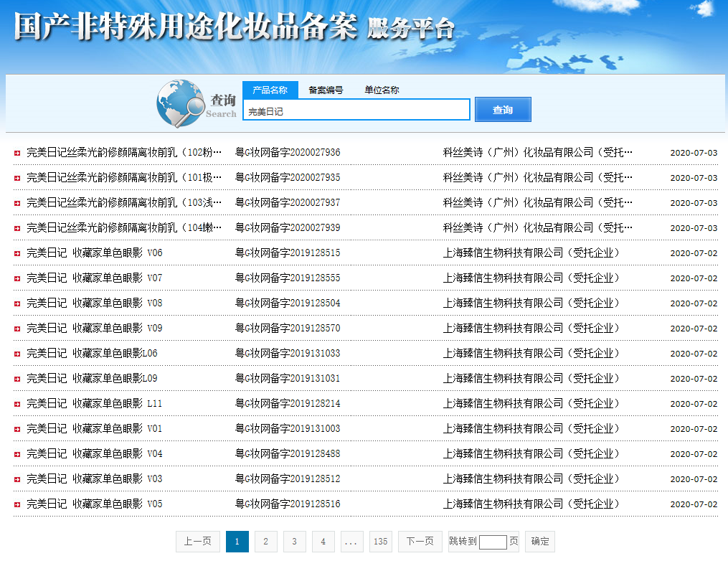
Task: Click red bullet icon beside 眼影 V05 row
Action: click(x=17, y=504)
